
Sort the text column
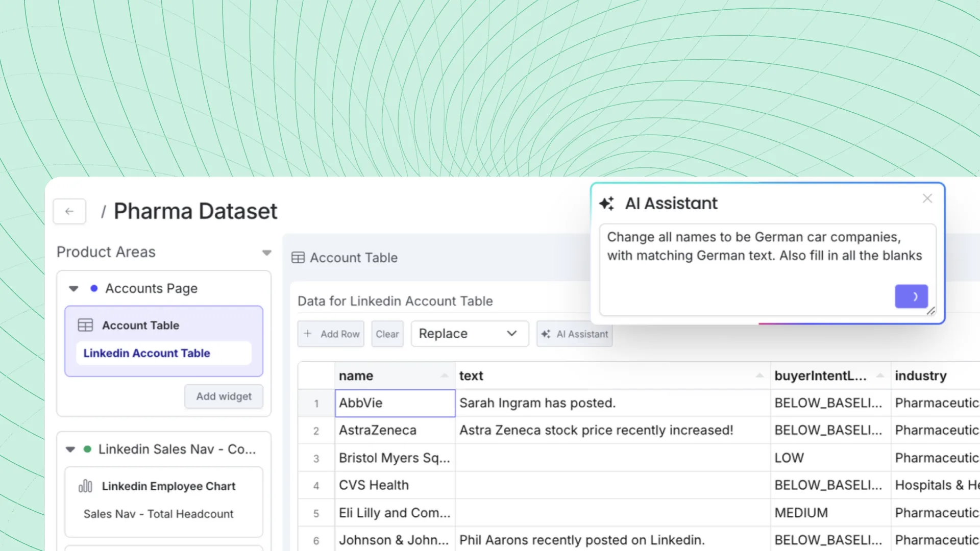click(x=759, y=376)
